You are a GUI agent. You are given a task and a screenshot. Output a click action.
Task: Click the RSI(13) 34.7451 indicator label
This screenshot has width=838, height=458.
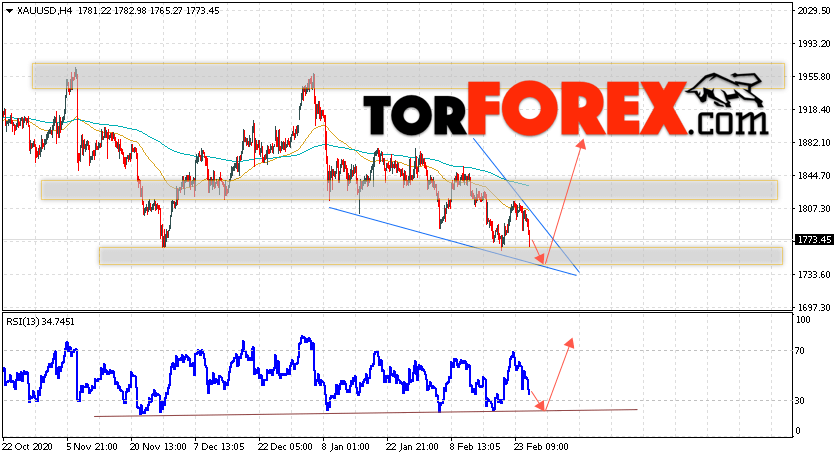pos(41,322)
